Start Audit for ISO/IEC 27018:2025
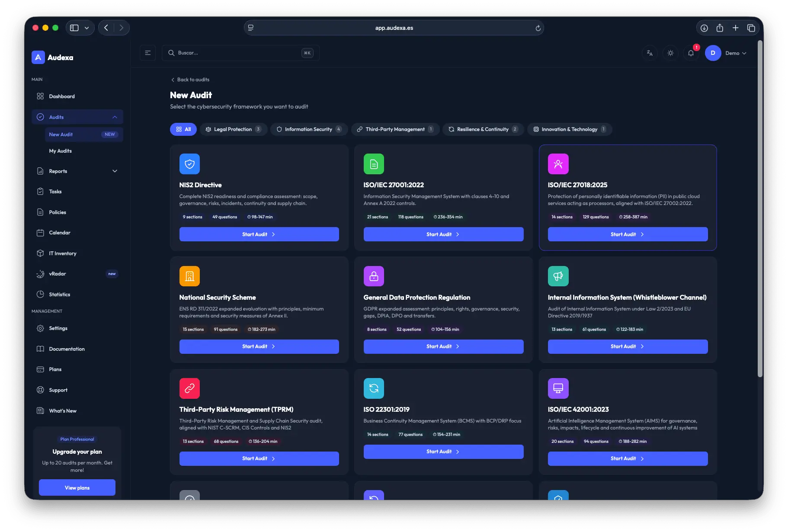The width and height of the screenshot is (788, 532). tap(628, 234)
